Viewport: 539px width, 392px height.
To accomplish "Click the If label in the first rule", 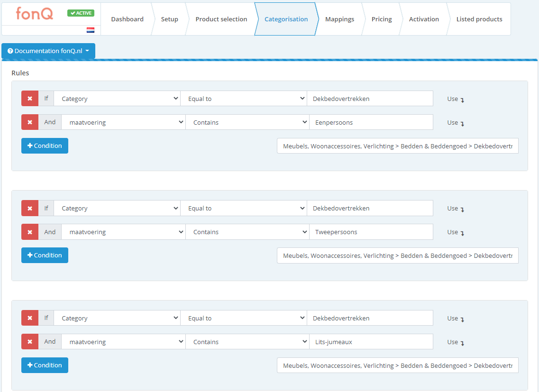I will click(x=46, y=98).
